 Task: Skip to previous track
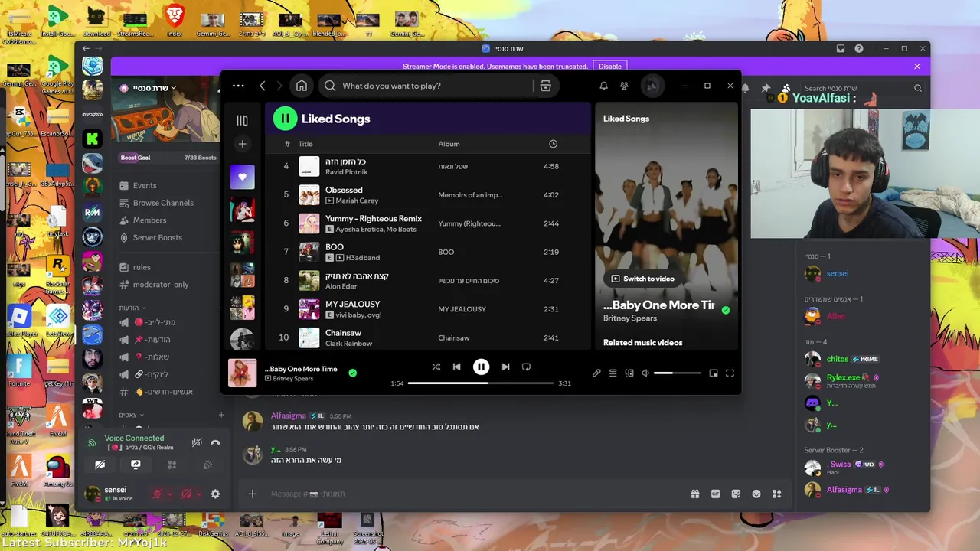click(456, 367)
